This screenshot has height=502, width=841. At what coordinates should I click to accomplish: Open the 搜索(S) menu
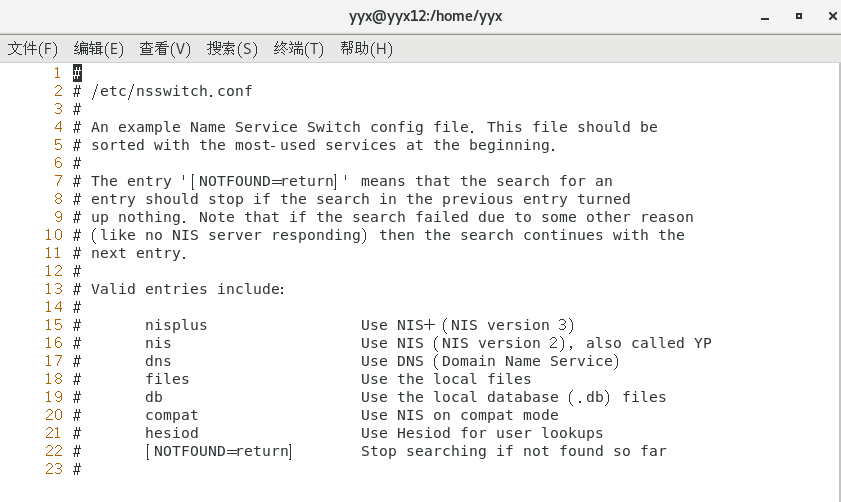point(232,48)
